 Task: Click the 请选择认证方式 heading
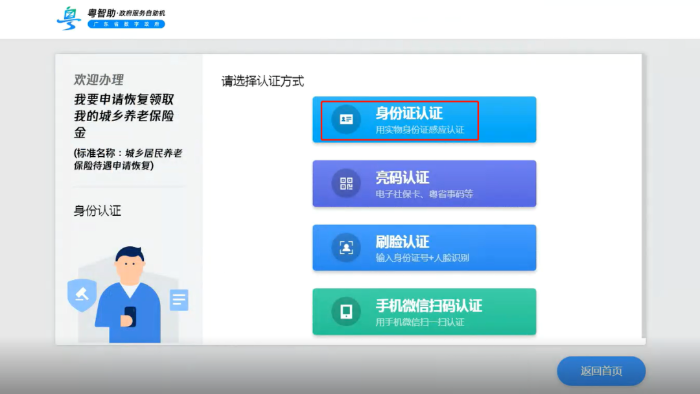(262, 81)
